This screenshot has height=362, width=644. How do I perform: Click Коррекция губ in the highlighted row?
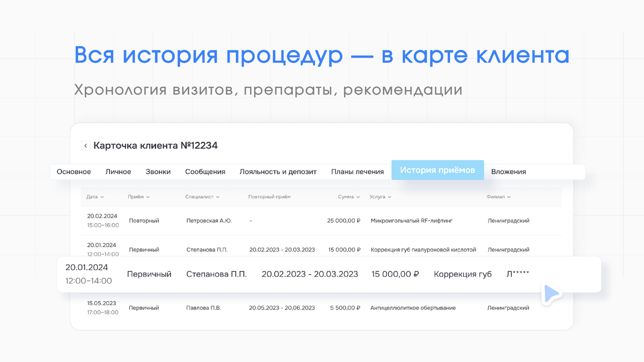click(x=463, y=274)
